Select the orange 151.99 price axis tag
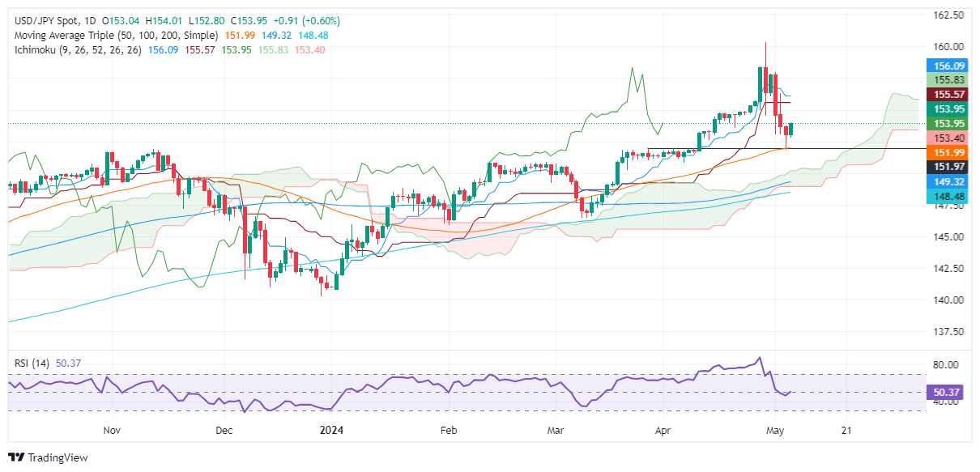 tap(946, 152)
